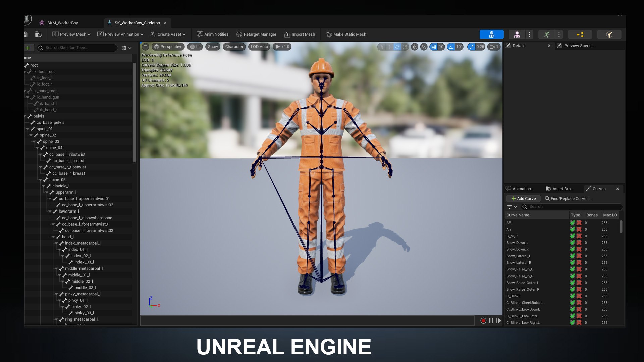This screenshot has width=644, height=362.
Task: Open the LOD Auto menu
Action: click(x=259, y=47)
